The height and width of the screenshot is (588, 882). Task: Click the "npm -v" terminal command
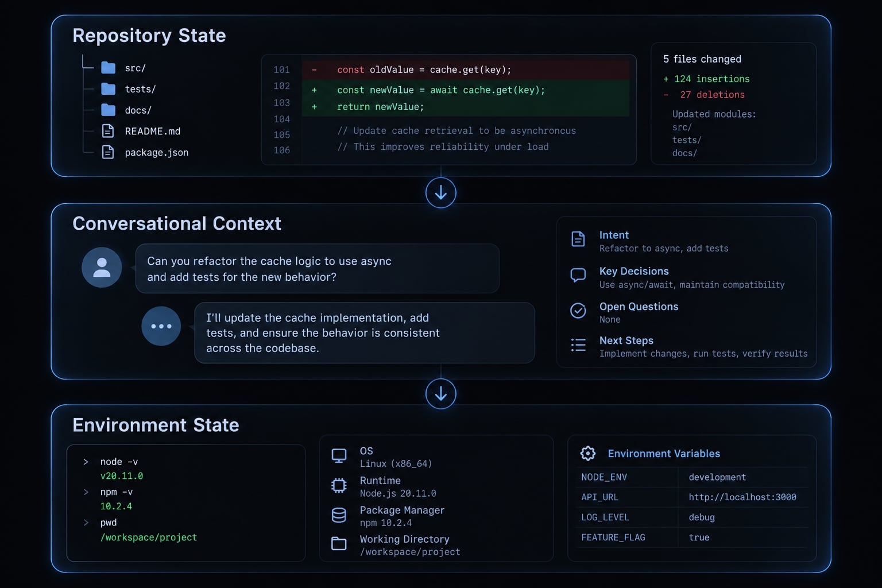click(x=117, y=492)
